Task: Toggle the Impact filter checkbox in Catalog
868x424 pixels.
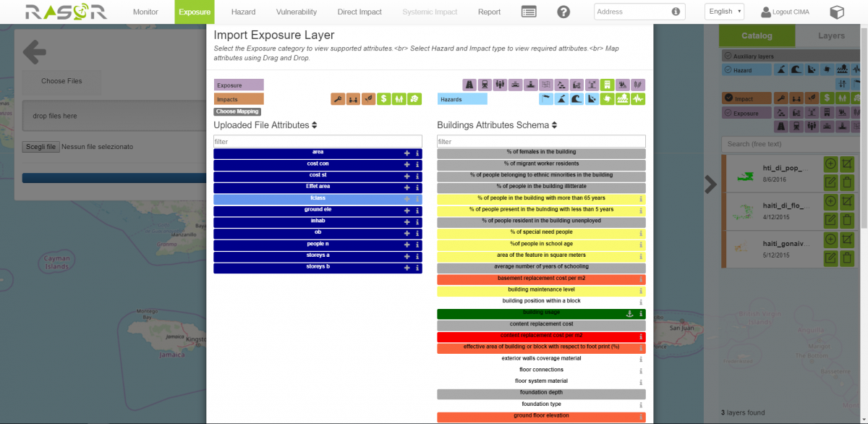Action: pyautogui.click(x=728, y=98)
